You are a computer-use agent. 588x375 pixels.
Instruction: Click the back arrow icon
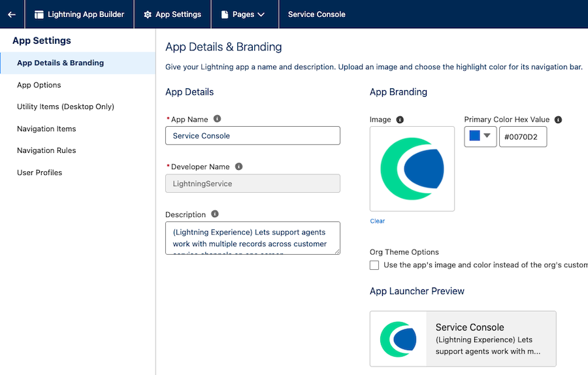(x=12, y=14)
